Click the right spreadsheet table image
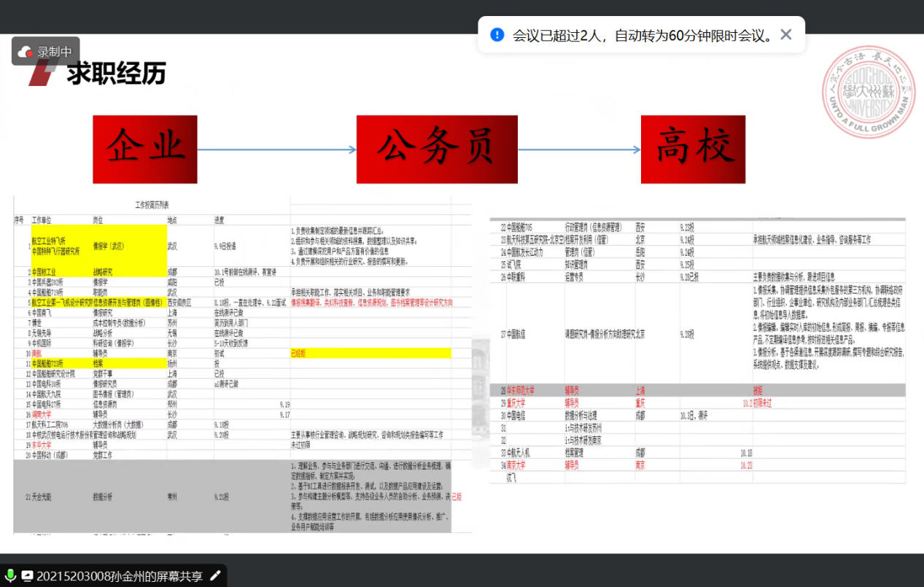The width and height of the screenshot is (924, 587). 697,350
